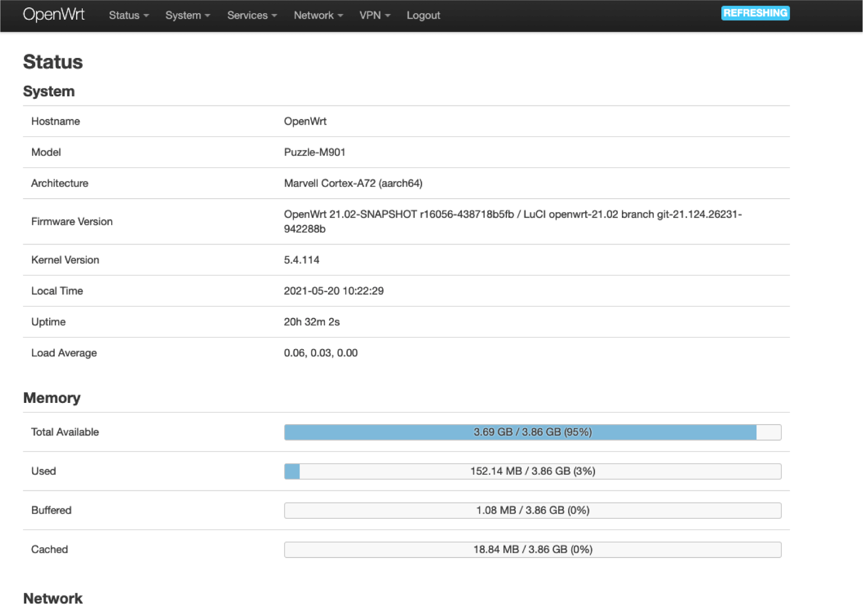The width and height of the screenshot is (863, 616).
Task: Click the Status page heading
Action: pos(53,62)
